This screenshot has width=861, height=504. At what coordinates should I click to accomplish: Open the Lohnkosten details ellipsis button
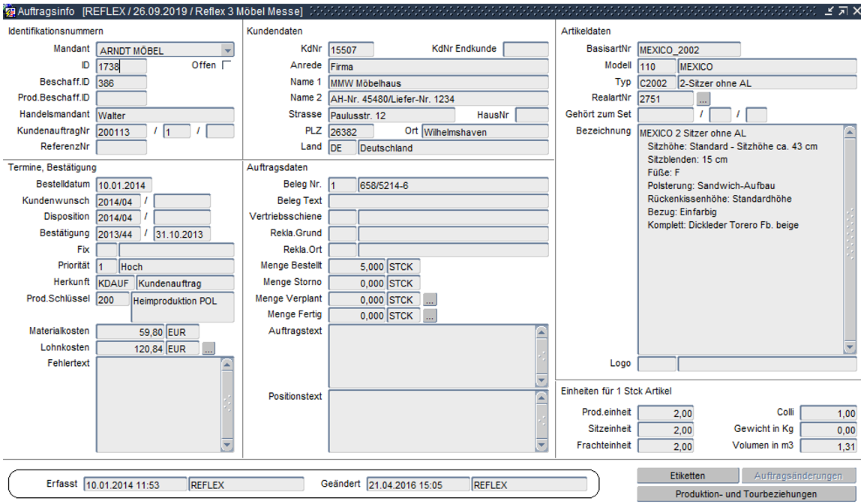coord(208,348)
